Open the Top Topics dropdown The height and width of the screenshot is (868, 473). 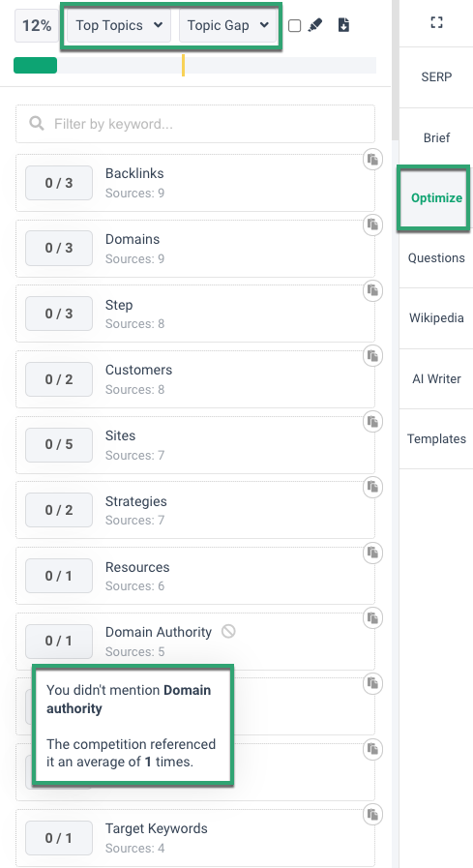click(x=119, y=25)
